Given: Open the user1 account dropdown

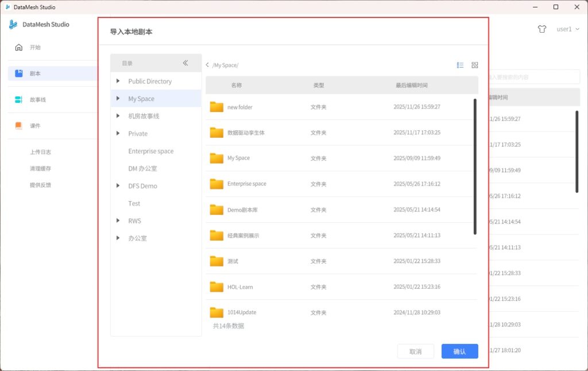Looking at the screenshot, I should pyautogui.click(x=567, y=29).
